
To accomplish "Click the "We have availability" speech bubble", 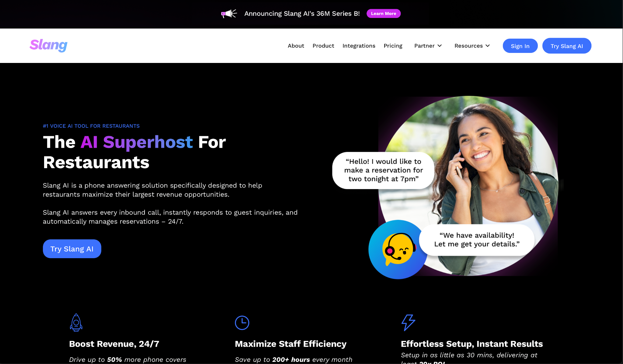I will (477, 240).
